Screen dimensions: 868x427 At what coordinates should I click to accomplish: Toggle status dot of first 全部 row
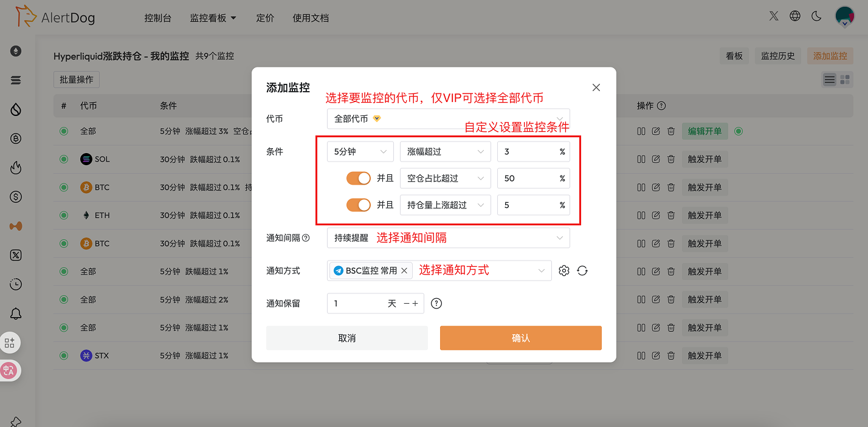tap(64, 131)
